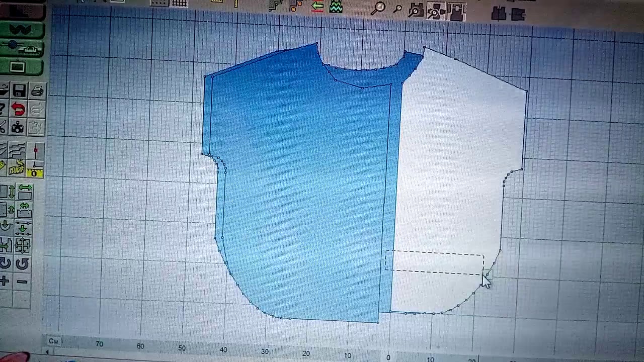Click the minus sign icon
644x362 pixels.
click(22, 282)
